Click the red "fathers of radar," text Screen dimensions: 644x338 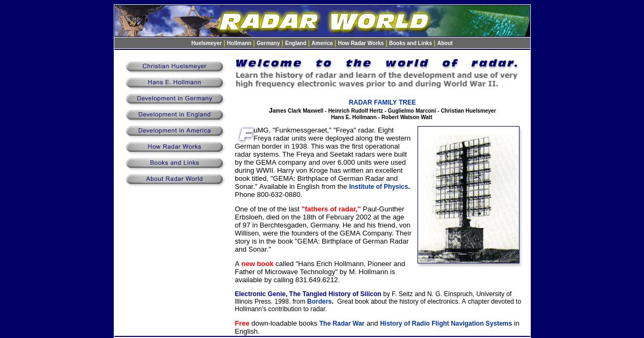pyautogui.click(x=331, y=209)
